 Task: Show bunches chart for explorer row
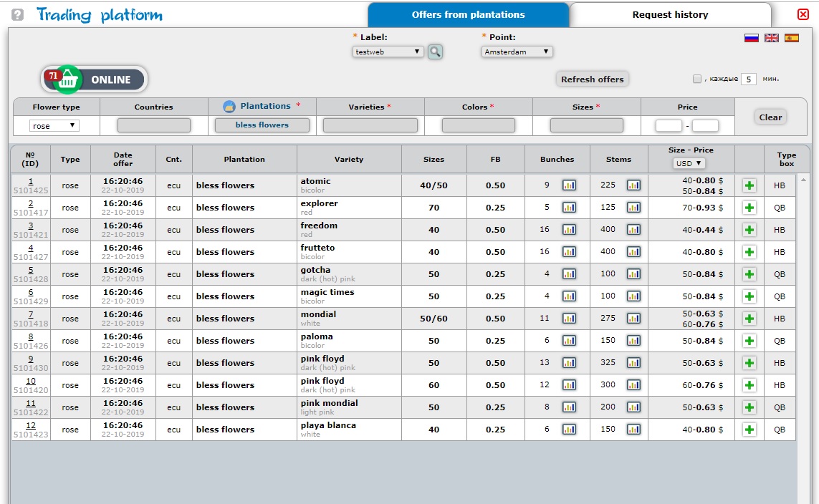tap(569, 208)
